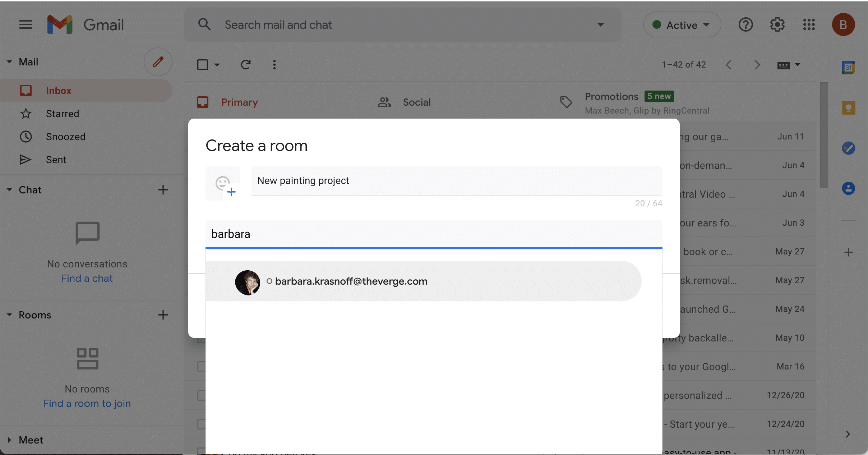Click the Support help question mark icon
The width and height of the screenshot is (868, 455).
click(x=745, y=25)
